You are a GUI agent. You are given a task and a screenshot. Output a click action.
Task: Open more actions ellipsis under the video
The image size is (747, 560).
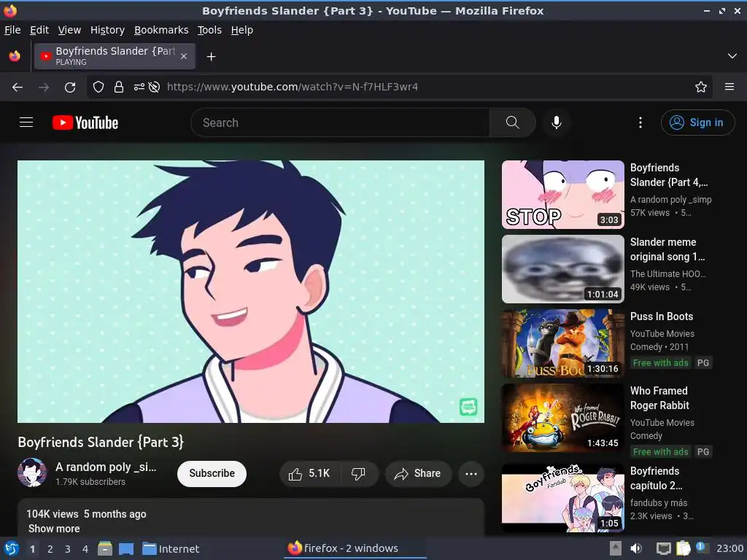471,474
